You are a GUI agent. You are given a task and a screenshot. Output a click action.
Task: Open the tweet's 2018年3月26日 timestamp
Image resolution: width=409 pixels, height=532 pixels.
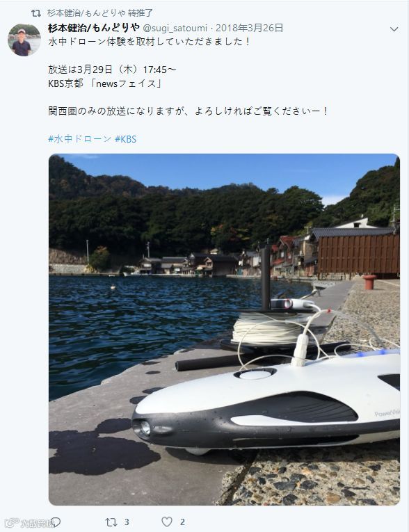tap(249, 28)
